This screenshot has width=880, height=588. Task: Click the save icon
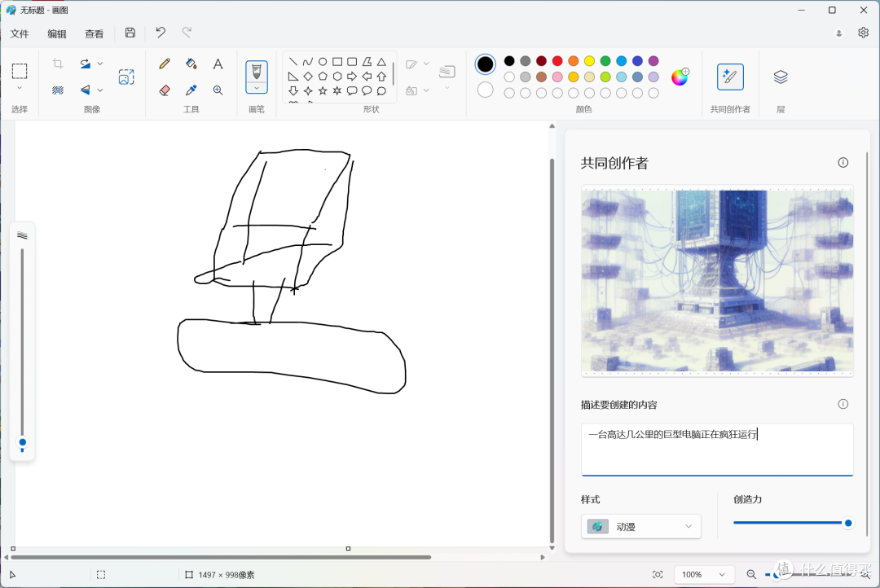(x=130, y=33)
